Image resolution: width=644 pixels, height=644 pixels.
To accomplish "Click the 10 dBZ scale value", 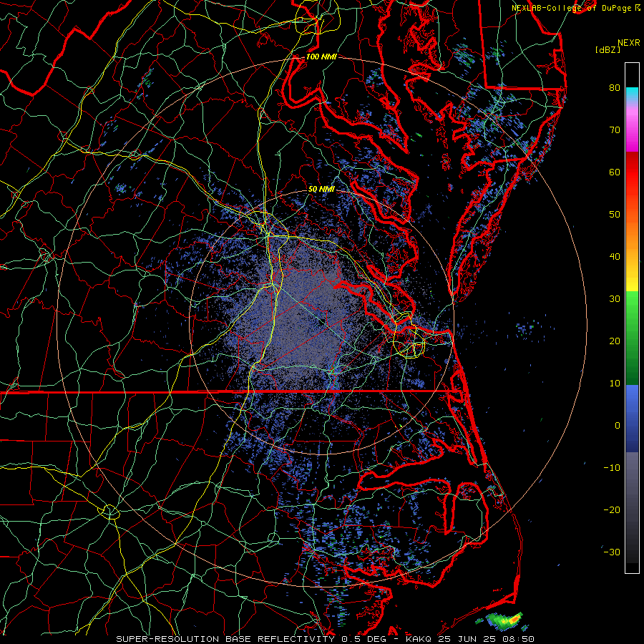I will point(615,384).
